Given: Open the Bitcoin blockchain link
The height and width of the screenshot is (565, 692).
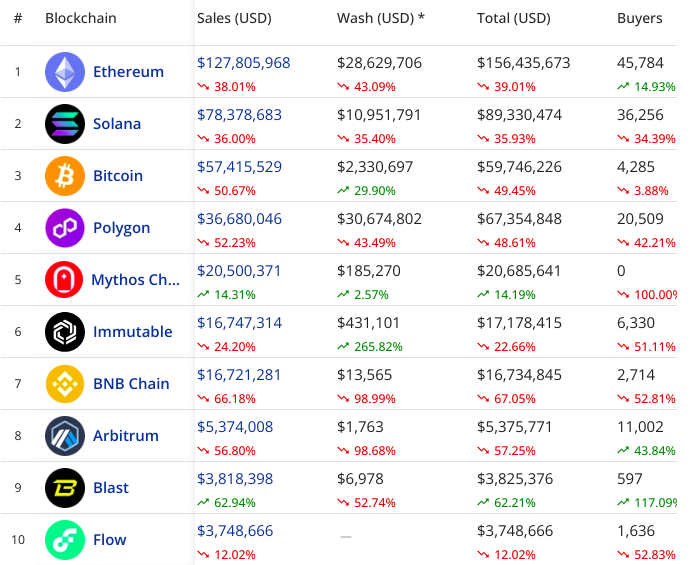Looking at the screenshot, I should point(118,176).
